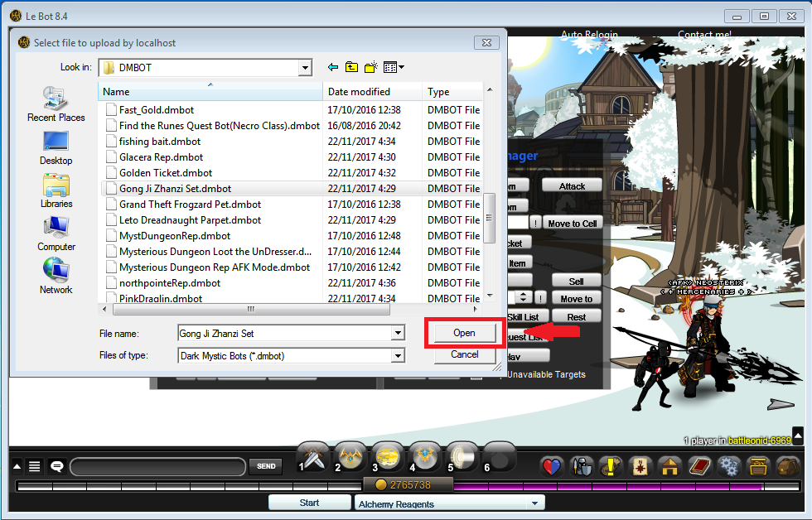Go back to previous folder arrow
Screen dimensions: 812x520
pyautogui.click(x=333, y=67)
